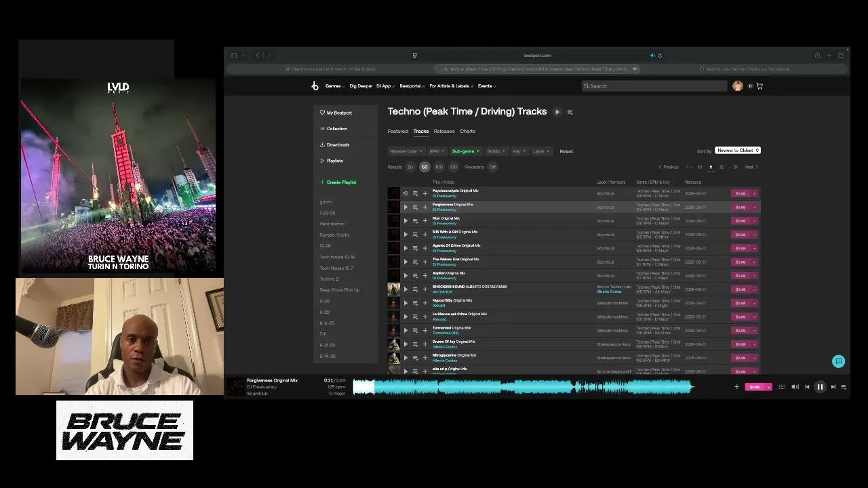Screen dimensions: 868x488
Task: Add SHOCKING SOUND remix to queue
Action: click(x=415, y=289)
